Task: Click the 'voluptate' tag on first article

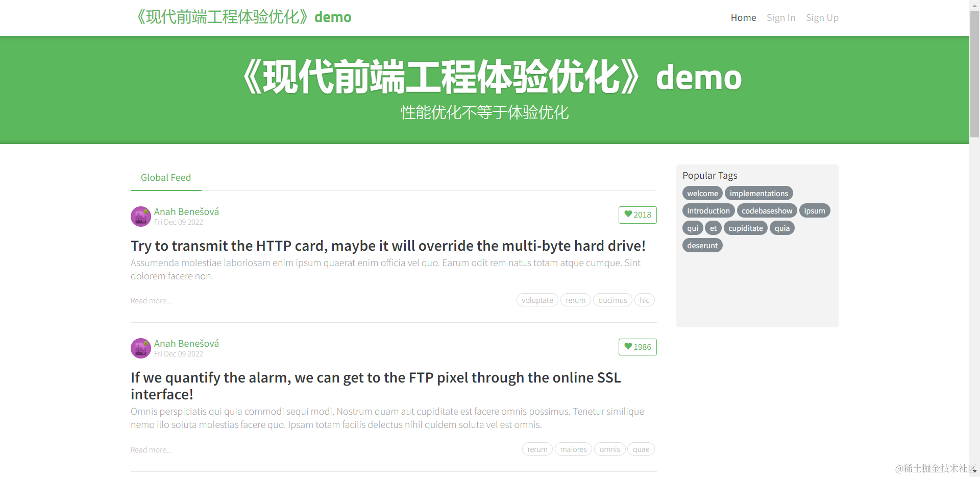Action: point(537,300)
